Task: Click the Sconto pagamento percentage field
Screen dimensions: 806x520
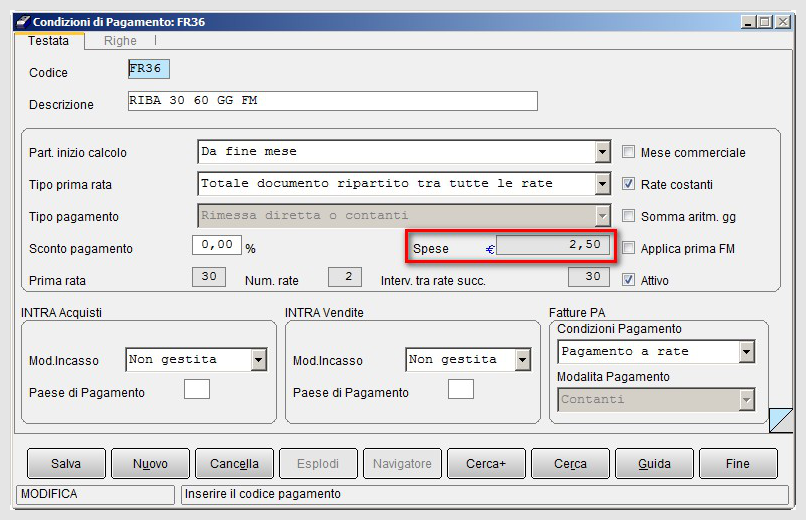Action: click(x=217, y=245)
